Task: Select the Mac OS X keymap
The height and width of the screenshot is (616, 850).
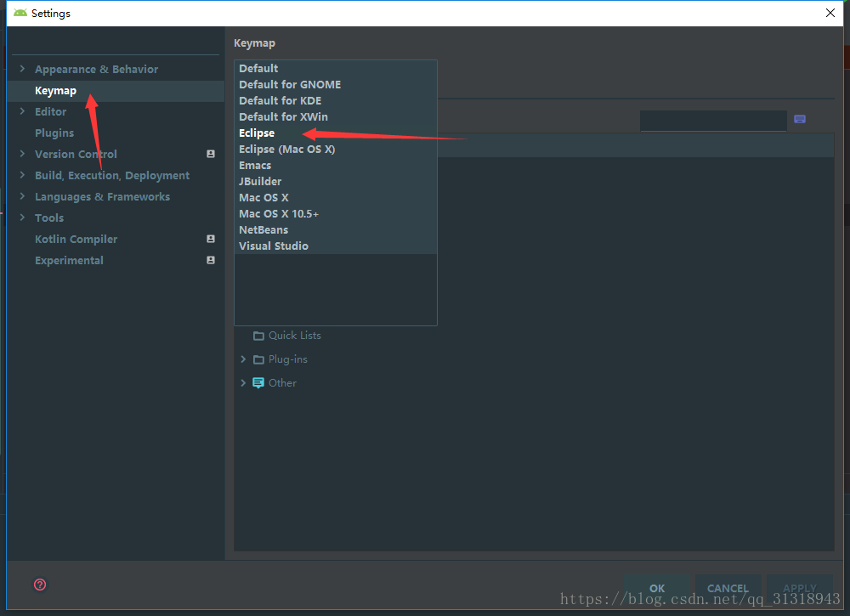Action: (x=336, y=198)
